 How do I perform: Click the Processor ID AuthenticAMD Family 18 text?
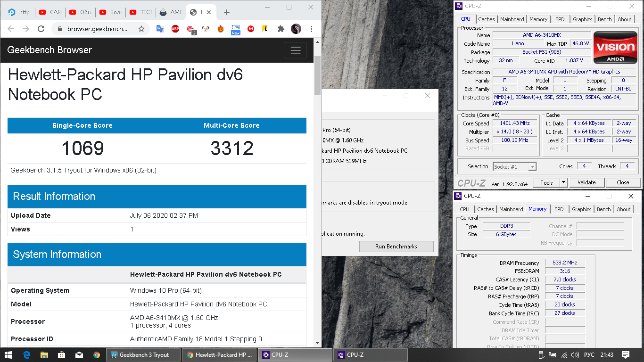[196, 339]
